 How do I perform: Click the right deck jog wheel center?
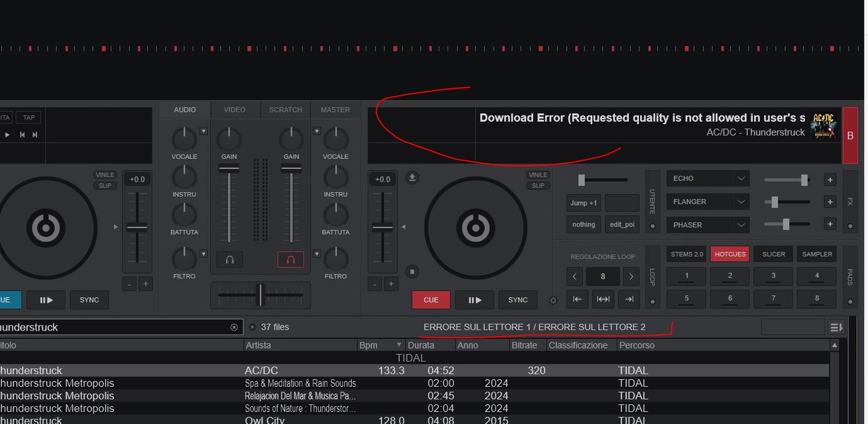[x=475, y=228]
